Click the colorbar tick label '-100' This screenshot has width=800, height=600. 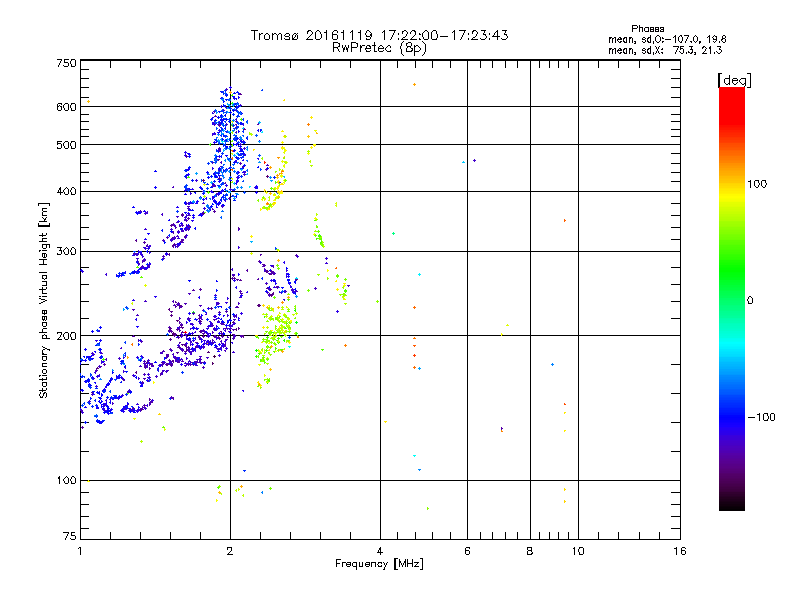coord(761,417)
